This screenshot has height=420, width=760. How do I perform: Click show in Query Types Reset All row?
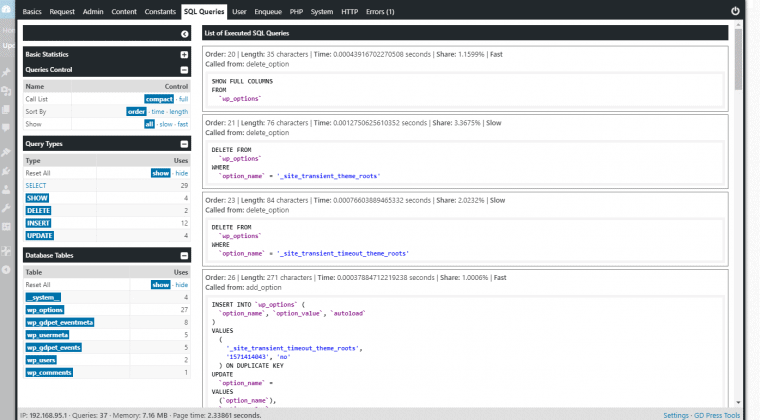coord(160,173)
